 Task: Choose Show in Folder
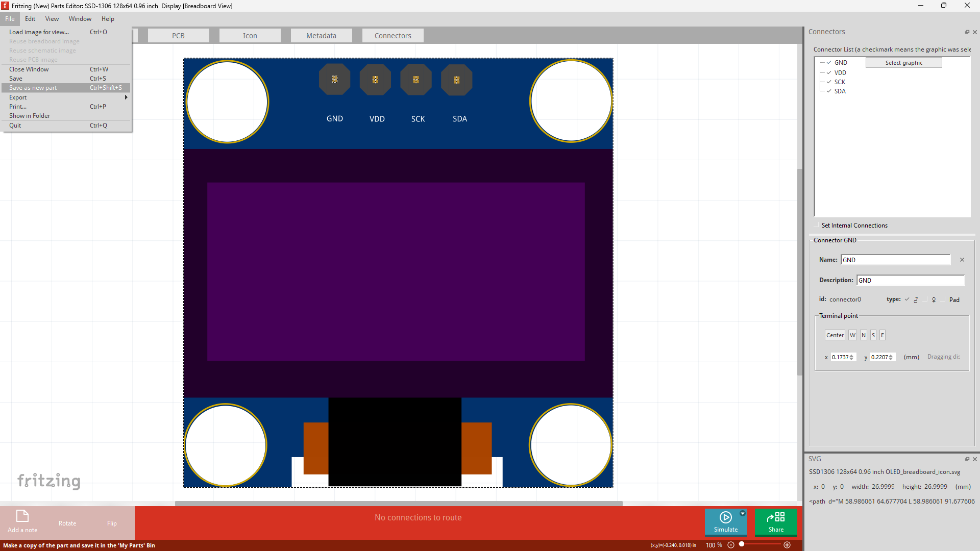[x=66, y=116]
